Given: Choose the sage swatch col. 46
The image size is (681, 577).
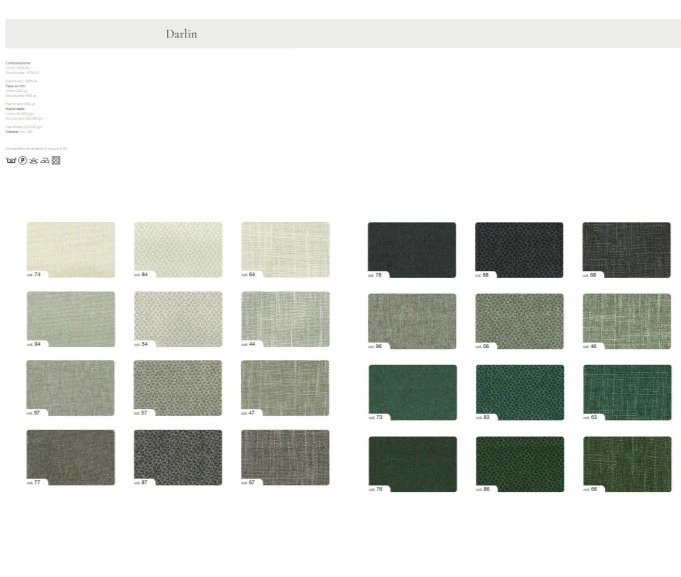Looking at the screenshot, I should (626, 319).
